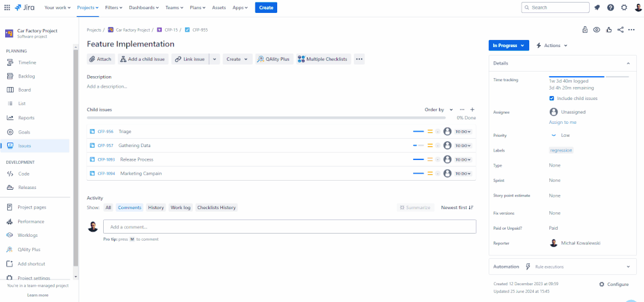Change CFP-956 Triage TO DO status

coord(463,132)
